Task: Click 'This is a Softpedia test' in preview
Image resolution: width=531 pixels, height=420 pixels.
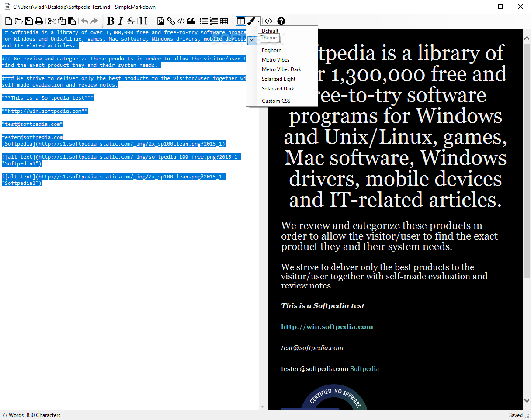Action: click(323, 305)
